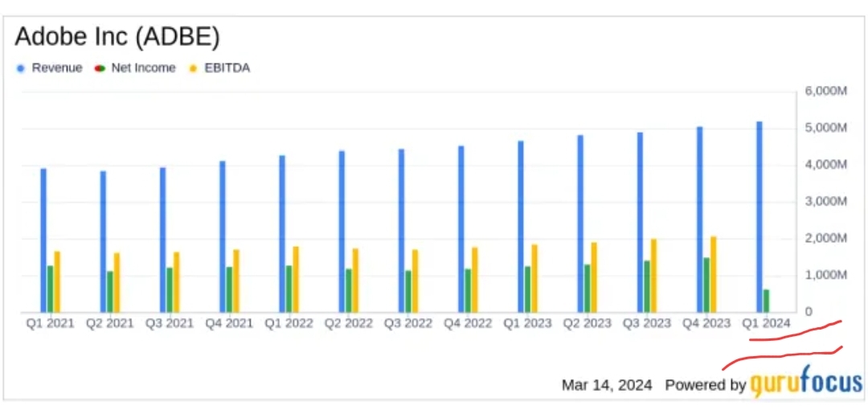Click the yellow EBITDA legend dot

point(193,68)
